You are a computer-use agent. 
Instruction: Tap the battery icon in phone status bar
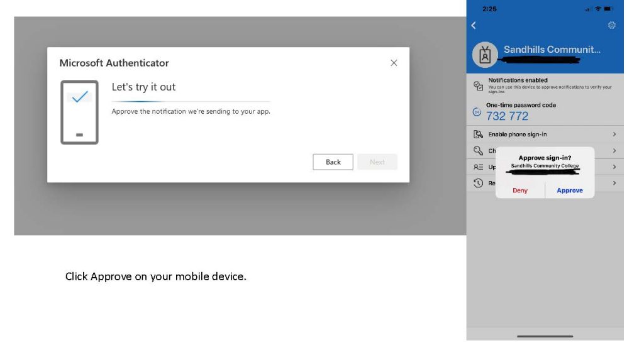[609, 9]
